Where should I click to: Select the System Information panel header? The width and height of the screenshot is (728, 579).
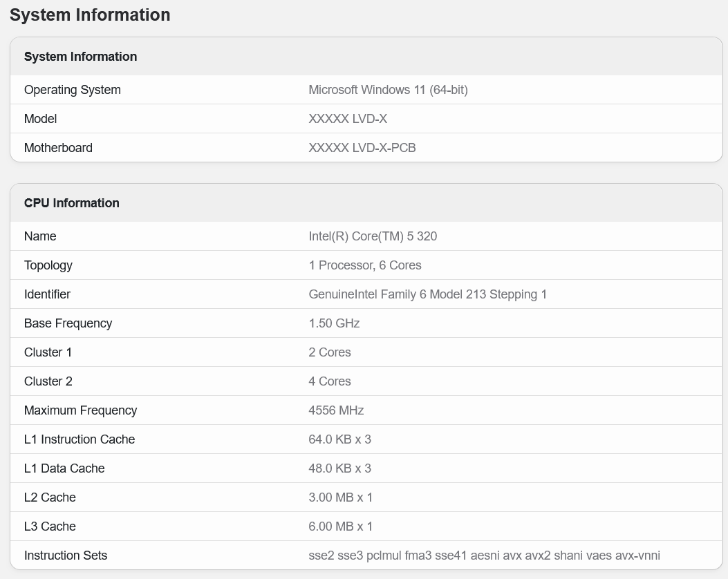[x=80, y=56]
